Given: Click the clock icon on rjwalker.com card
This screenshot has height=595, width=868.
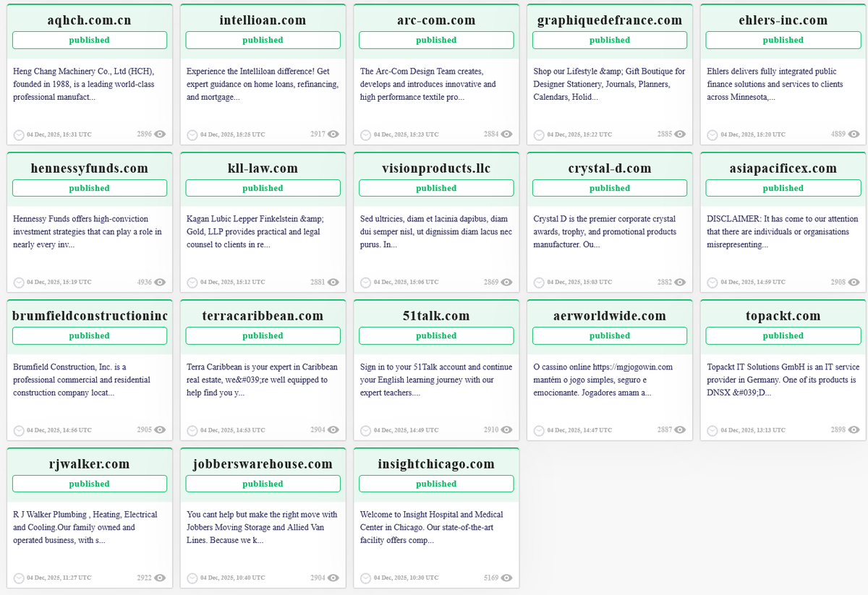Looking at the screenshot, I should pos(19,578).
